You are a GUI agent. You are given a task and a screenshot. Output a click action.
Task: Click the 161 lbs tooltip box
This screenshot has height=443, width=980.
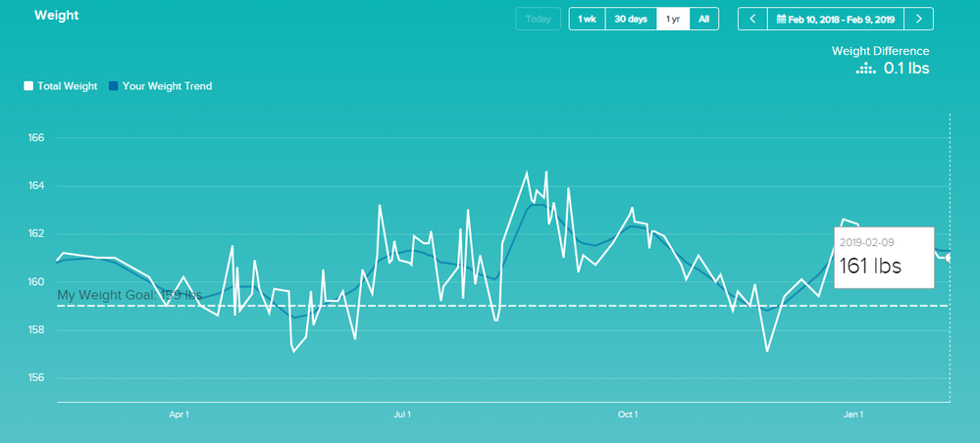click(x=882, y=258)
